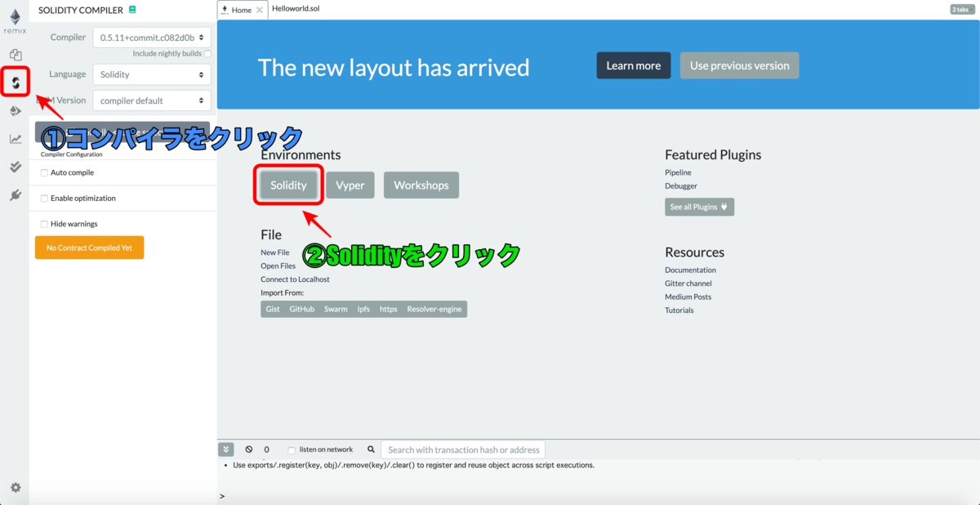Click the terminal command prompt line
Image resolution: width=980 pixels, height=505 pixels.
[599, 496]
